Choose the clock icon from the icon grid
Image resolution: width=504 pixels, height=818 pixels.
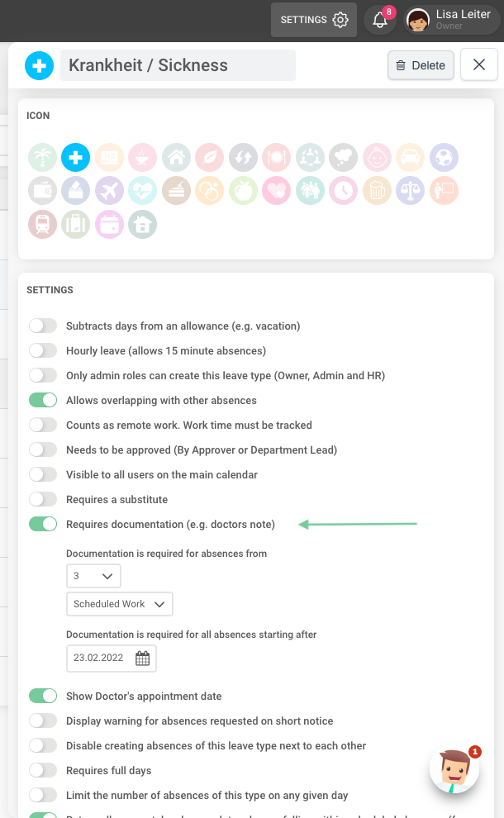tap(343, 190)
